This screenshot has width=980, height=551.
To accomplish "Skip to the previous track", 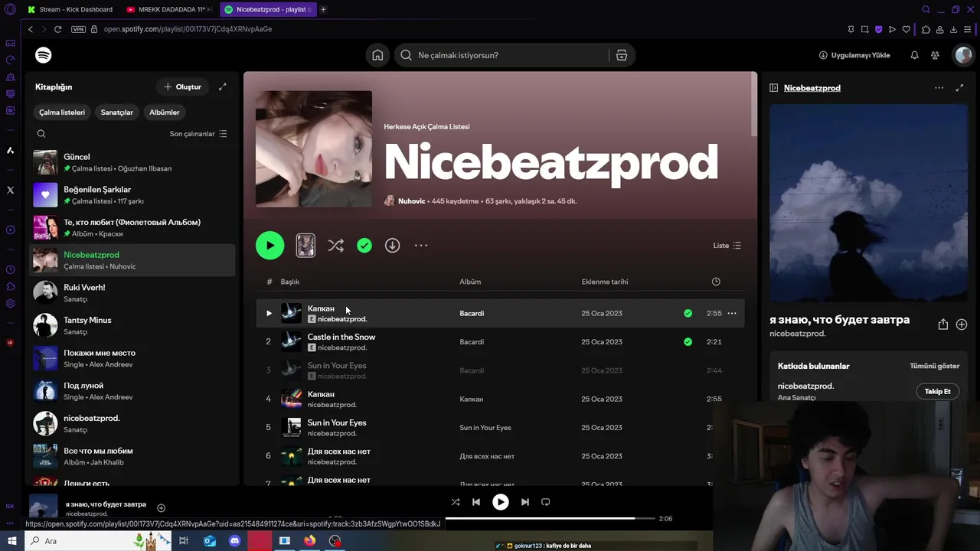I will [476, 502].
